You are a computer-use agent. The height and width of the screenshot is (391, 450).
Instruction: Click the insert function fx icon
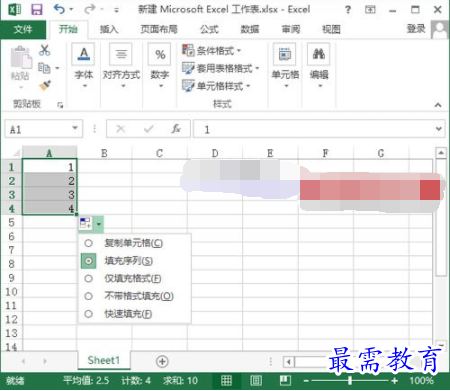(x=176, y=129)
